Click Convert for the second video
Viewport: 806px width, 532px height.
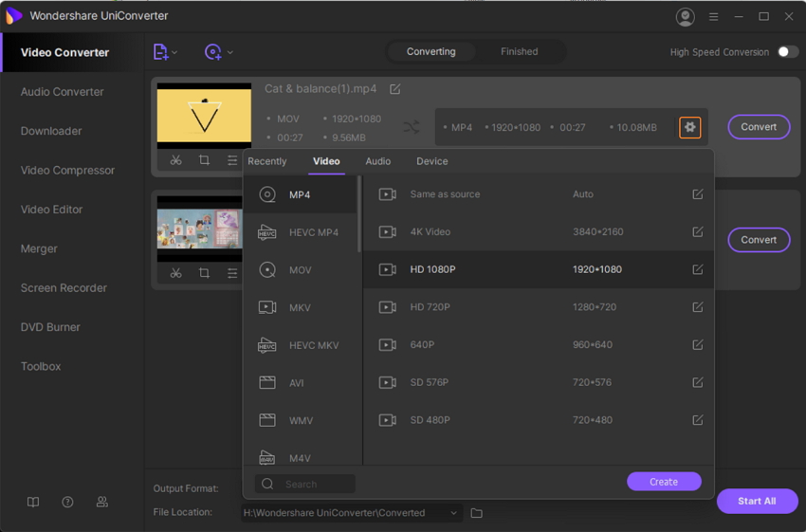pos(759,240)
